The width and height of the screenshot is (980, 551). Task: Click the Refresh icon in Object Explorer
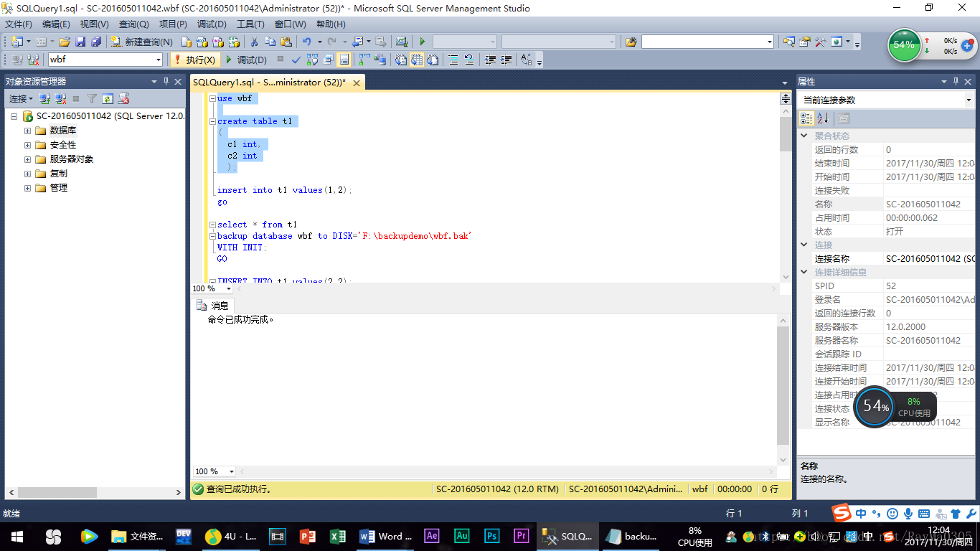click(108, 98)
